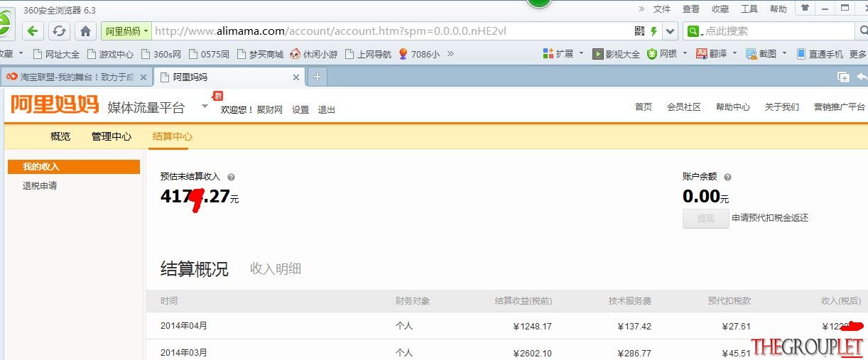Open 影视大全 video toolbar icon

pos(617,54)
